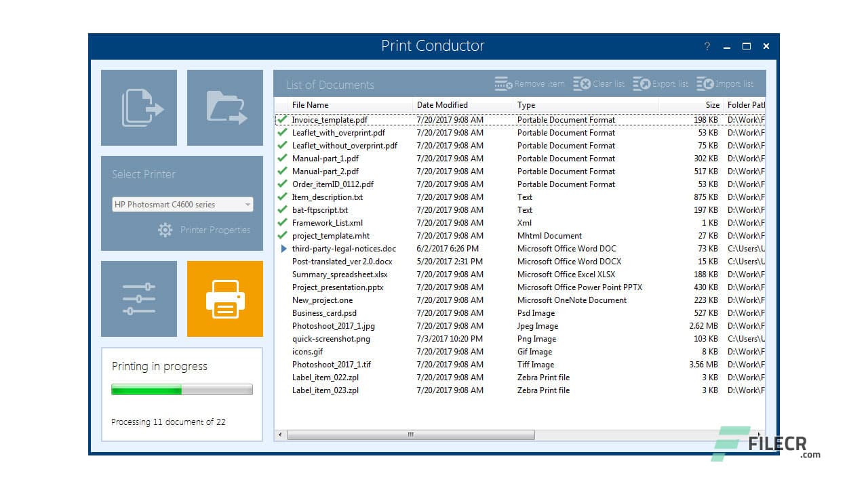
Task: Sort files by the File Name column header
Action: [x=310, y=105]
